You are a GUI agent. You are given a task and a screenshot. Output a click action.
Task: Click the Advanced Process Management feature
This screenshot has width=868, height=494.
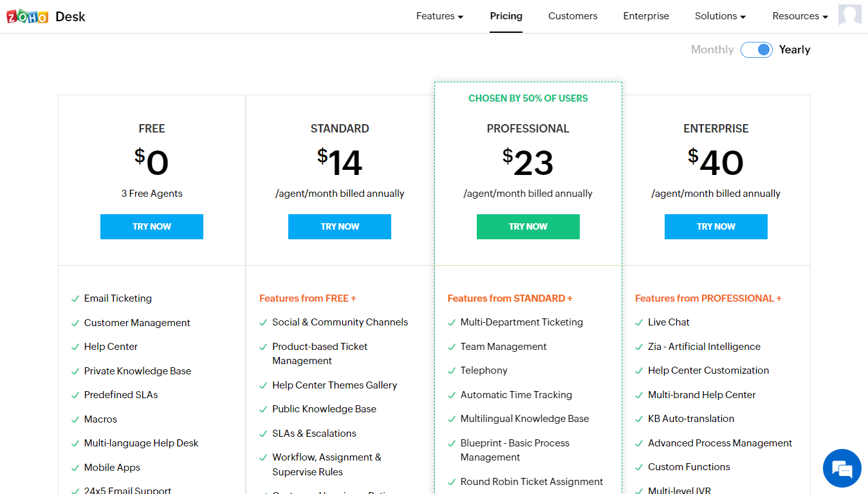coord(720,443)
